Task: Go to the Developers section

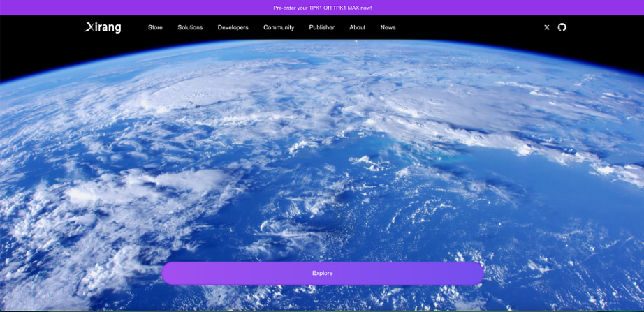Action: (233, 27)
